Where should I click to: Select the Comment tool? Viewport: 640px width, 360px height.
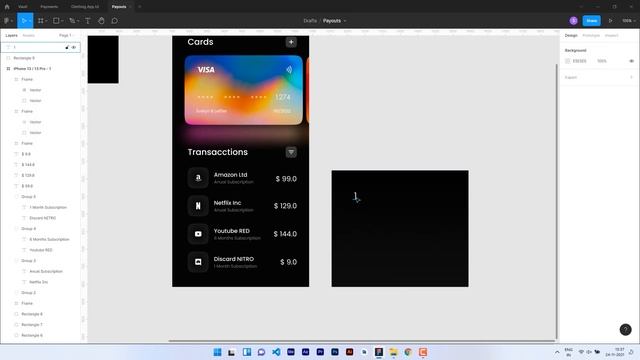point(115,21)
